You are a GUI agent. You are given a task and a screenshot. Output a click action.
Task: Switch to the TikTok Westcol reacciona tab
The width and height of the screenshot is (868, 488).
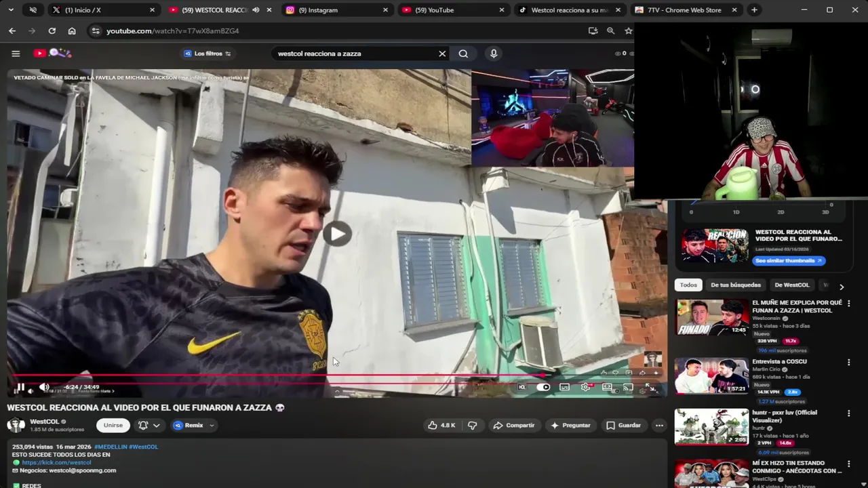[x=570, y=10]
